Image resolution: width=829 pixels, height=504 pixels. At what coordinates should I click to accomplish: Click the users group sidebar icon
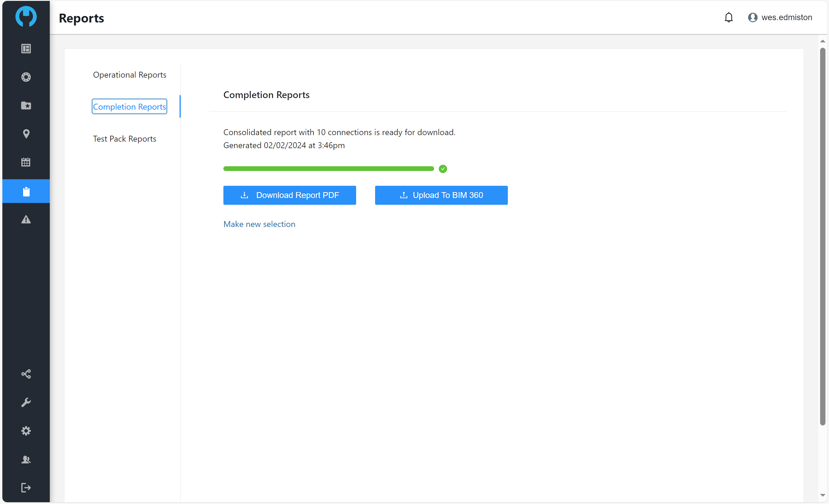[26, 460]
